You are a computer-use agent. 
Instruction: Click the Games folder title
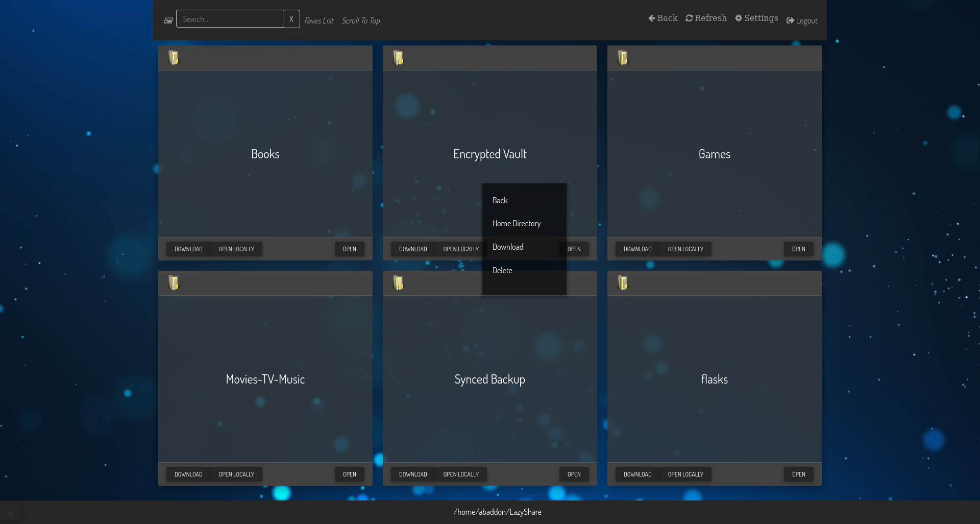(715, 154)
